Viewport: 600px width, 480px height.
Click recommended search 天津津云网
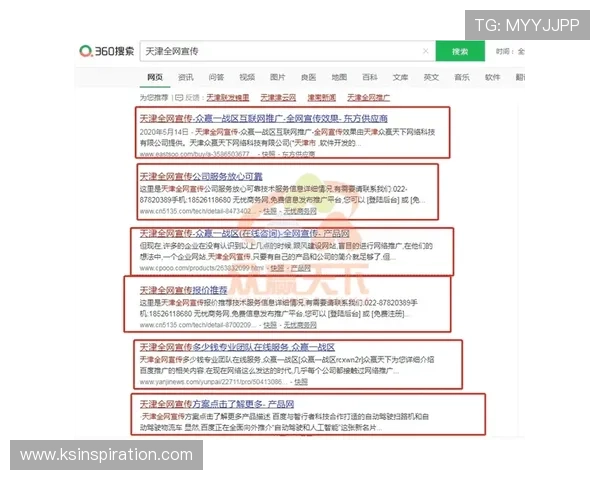pyautogui.click(x=278, y=98)
